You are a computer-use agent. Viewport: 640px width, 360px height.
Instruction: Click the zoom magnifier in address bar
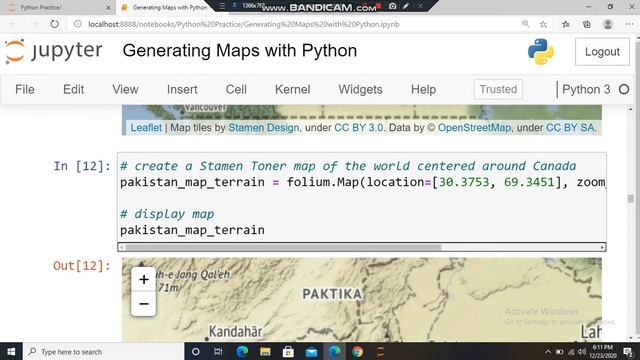[526, 24]
